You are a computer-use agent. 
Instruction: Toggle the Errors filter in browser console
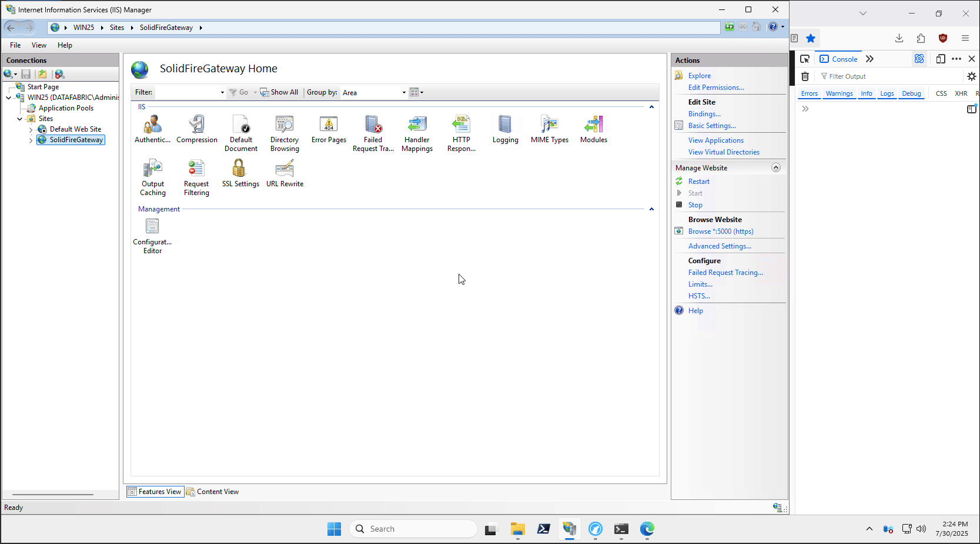pos(809,93)
